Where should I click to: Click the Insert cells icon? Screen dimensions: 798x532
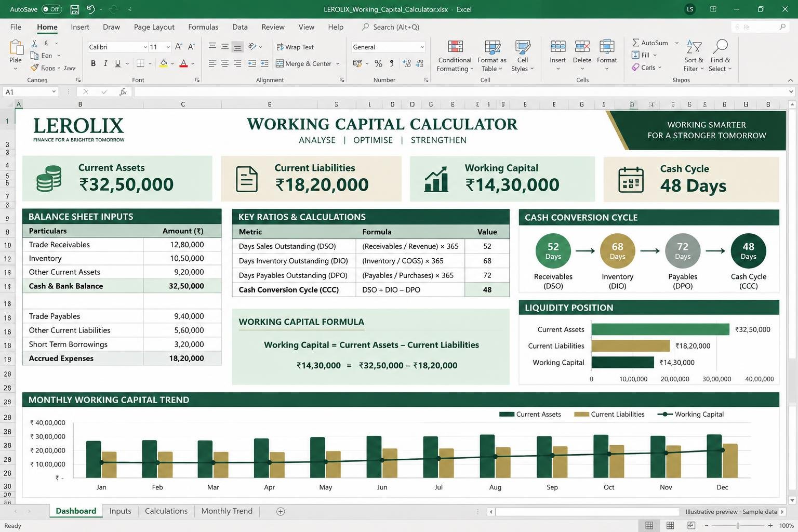pos(558,47)
